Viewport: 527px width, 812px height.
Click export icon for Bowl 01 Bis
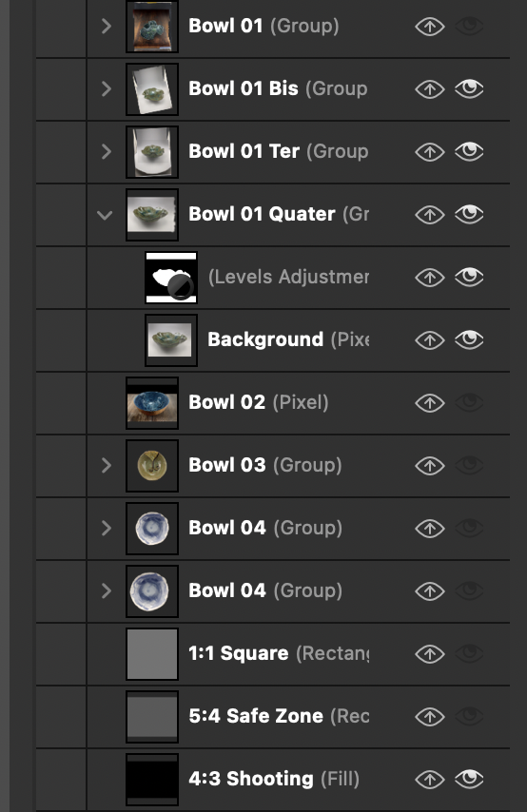click(x=430, y=89)
